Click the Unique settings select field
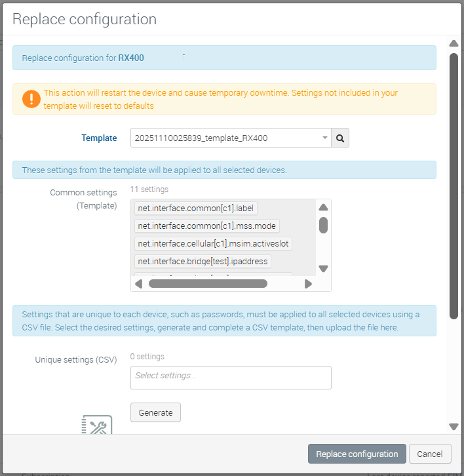Screen dimensions: 464x476 (x=231, y=377)
